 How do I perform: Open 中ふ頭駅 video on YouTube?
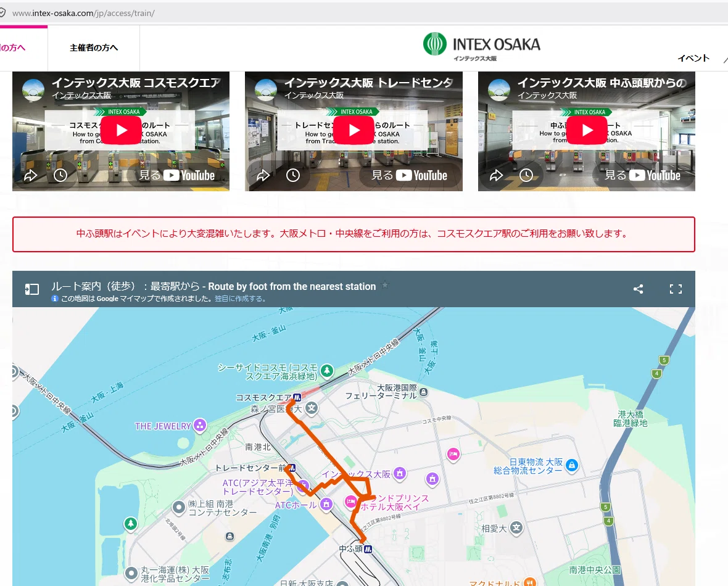pyautogui.click(x=643, y=175)
